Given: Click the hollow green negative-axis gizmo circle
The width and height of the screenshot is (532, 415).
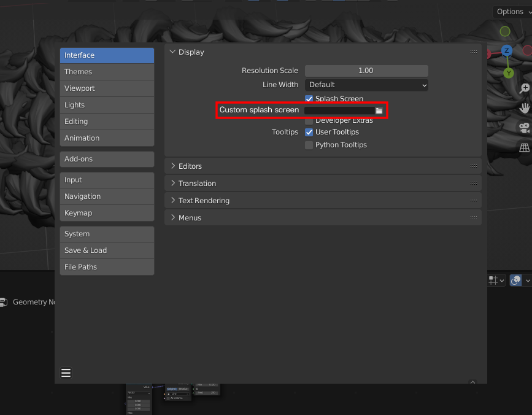Looking at the screenshot, I should click(505, 31).
